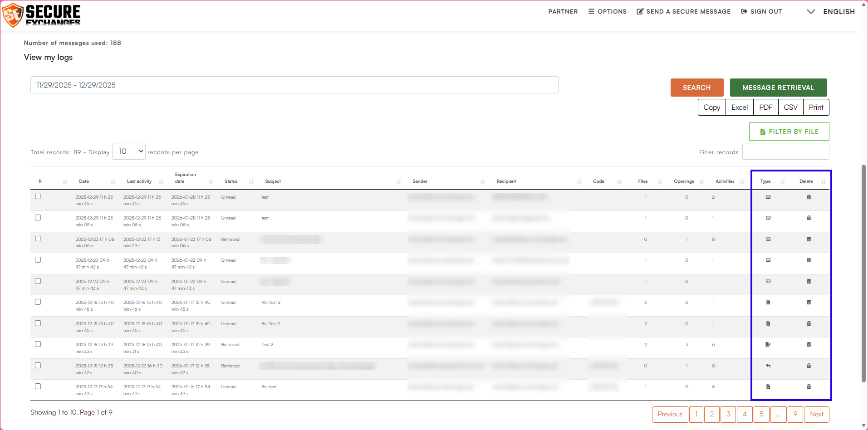
Task: Go to page 3 of logs
Action: point(728,414)
